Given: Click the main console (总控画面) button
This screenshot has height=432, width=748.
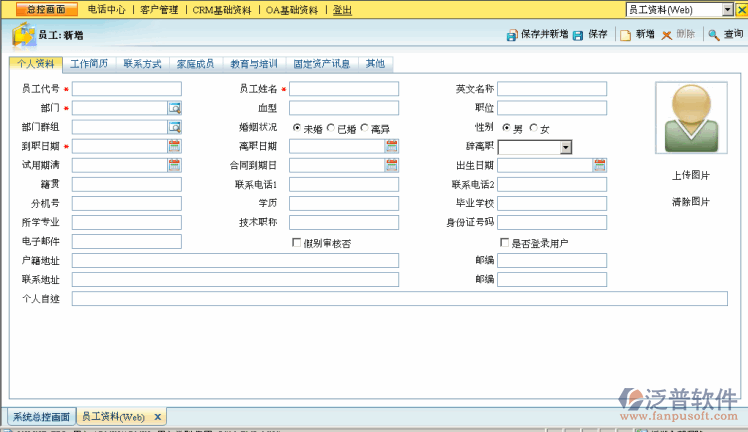Looking at the screenshot, I should (46, 10).
